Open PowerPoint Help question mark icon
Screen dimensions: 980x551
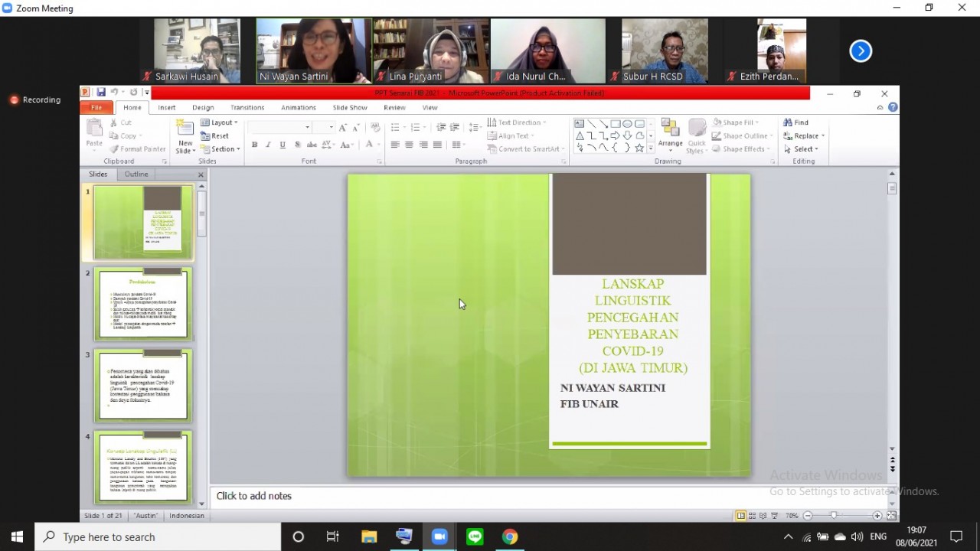pyautogui.click(x=893, y=108)
